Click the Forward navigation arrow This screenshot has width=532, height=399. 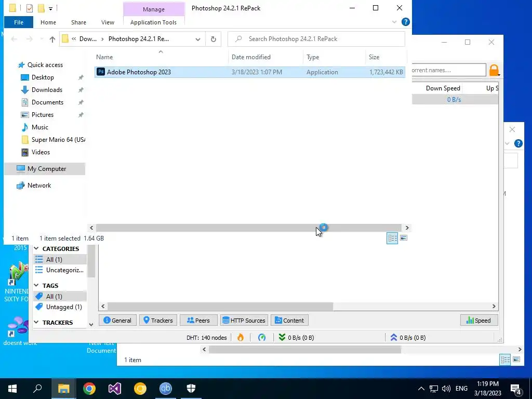pos(30,39)
